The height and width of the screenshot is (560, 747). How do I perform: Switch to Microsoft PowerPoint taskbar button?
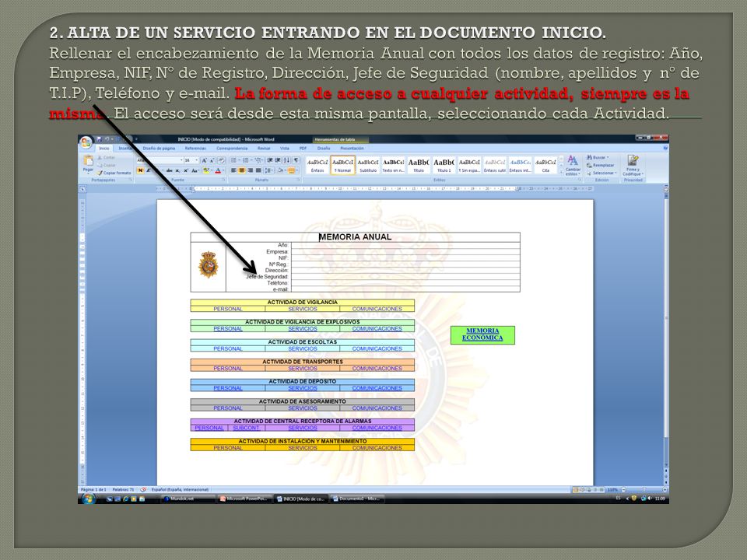(245, 499)
